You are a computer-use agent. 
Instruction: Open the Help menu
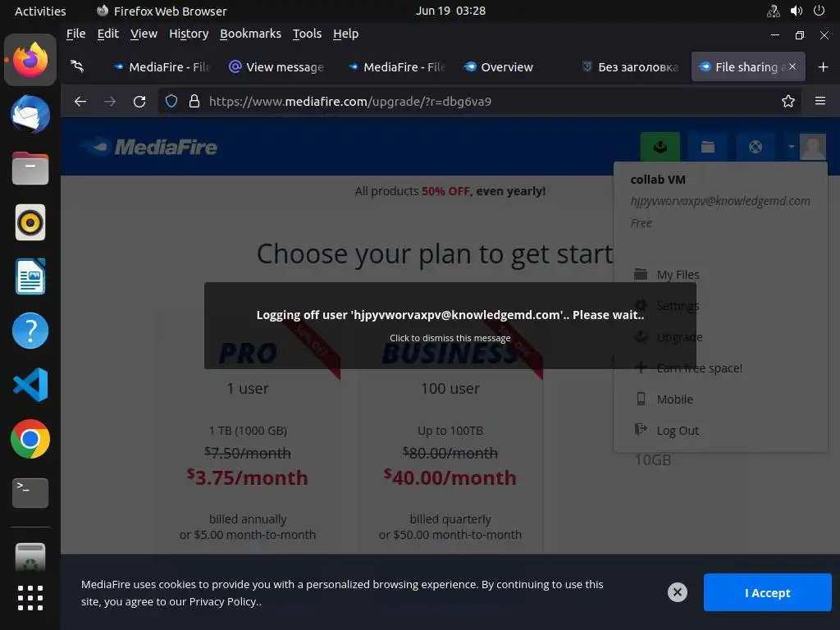[345, 34]
